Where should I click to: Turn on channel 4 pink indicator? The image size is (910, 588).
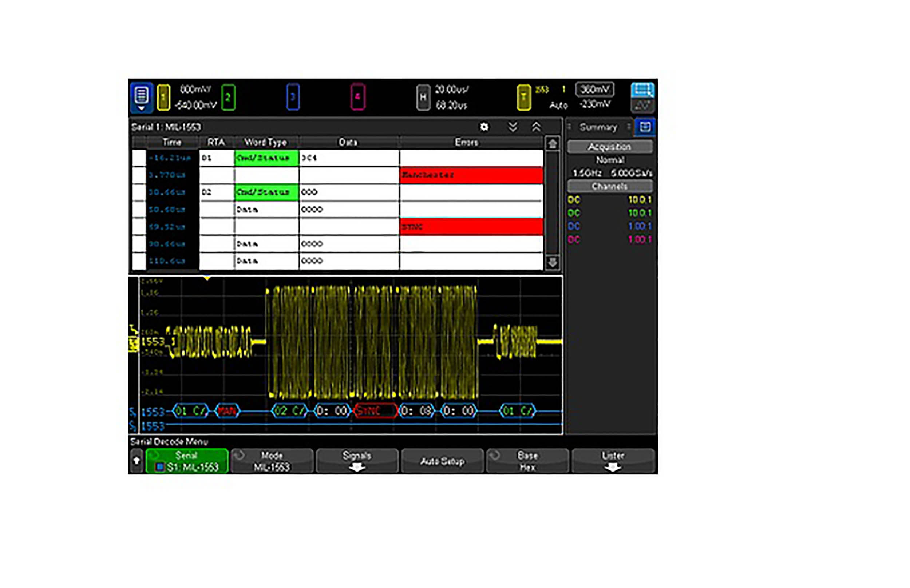tap(357, 97)
